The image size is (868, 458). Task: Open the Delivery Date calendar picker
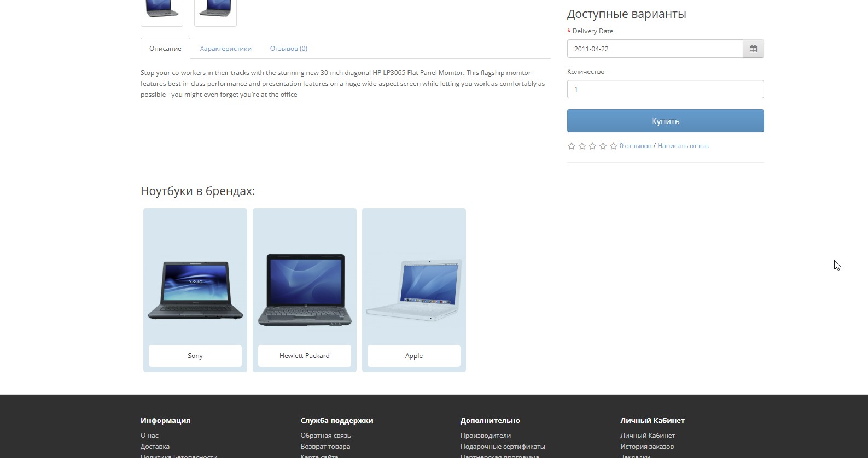coord(753,49)
